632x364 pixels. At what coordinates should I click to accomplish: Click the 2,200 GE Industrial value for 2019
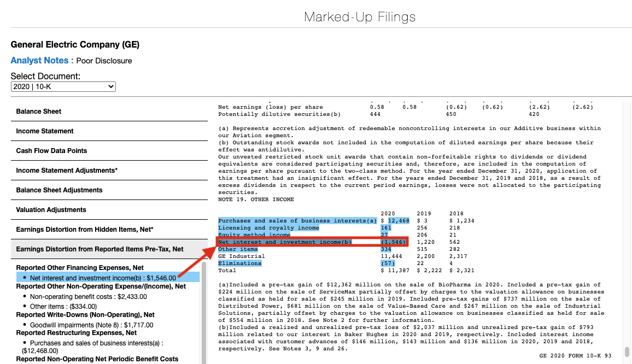pyautogui.click(x=426, y=256)
